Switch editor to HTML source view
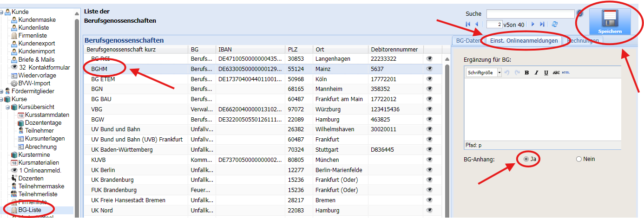644x218 pixels. (x=565, y=73)
